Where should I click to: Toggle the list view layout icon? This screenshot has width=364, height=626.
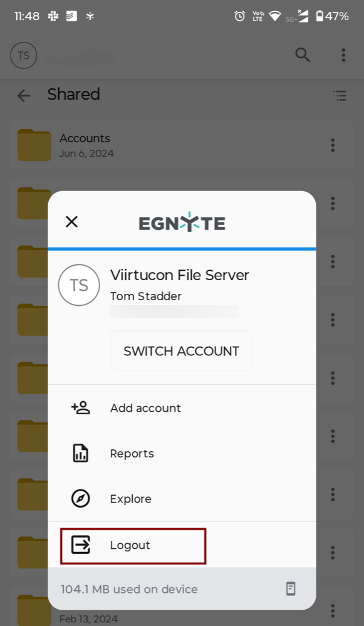[340, 95]
